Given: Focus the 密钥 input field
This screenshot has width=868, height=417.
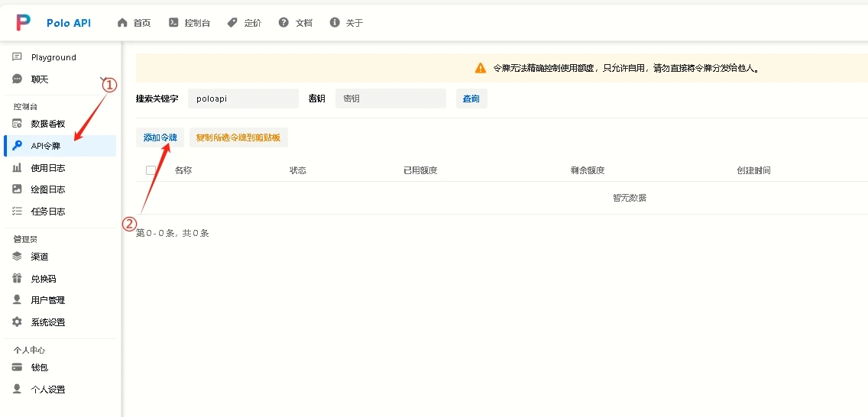Looking at the screenshot, I should pos(390,99).
